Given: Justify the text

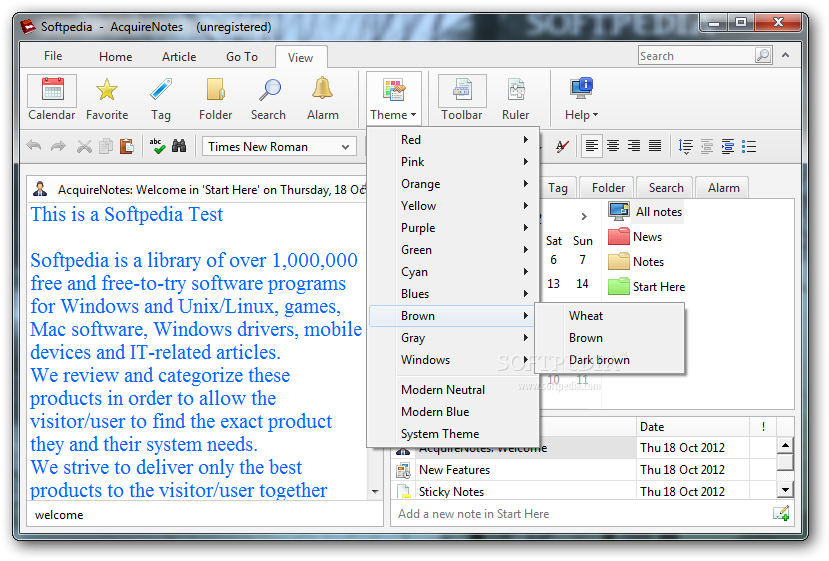Looking at the screenshot, I should [655, 146].
